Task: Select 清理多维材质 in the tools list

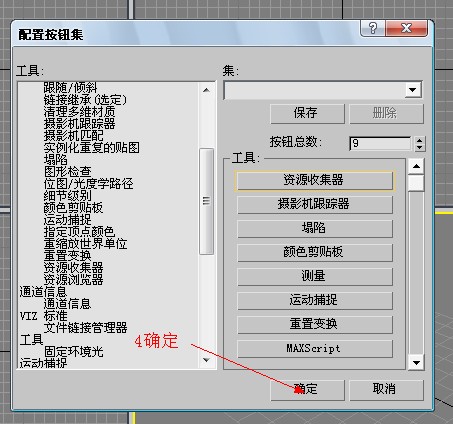Action: 79,112
